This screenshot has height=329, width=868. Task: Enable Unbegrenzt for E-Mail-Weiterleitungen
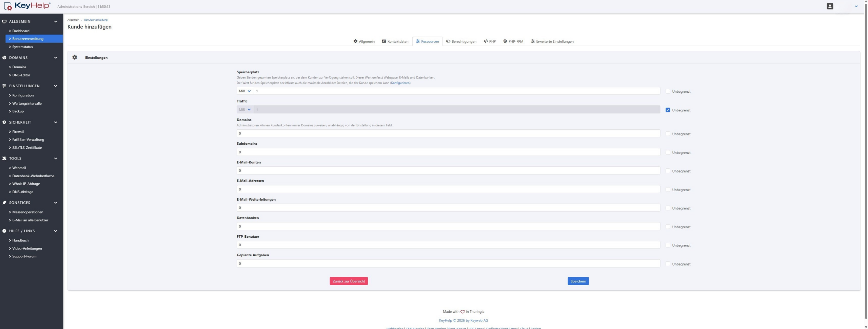pos(668,208)
